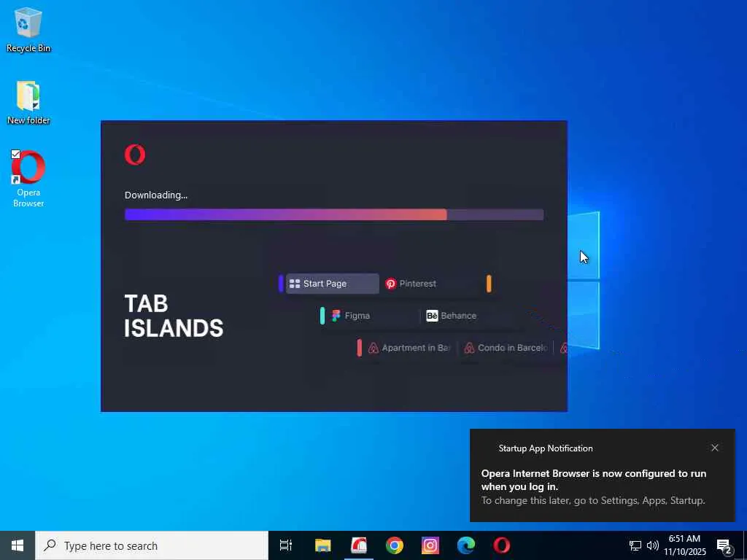Image resolution: width=747 pixels, height=560 pixels.
Task: Click the Start Page tab in the installer
Action: point(332,284)
